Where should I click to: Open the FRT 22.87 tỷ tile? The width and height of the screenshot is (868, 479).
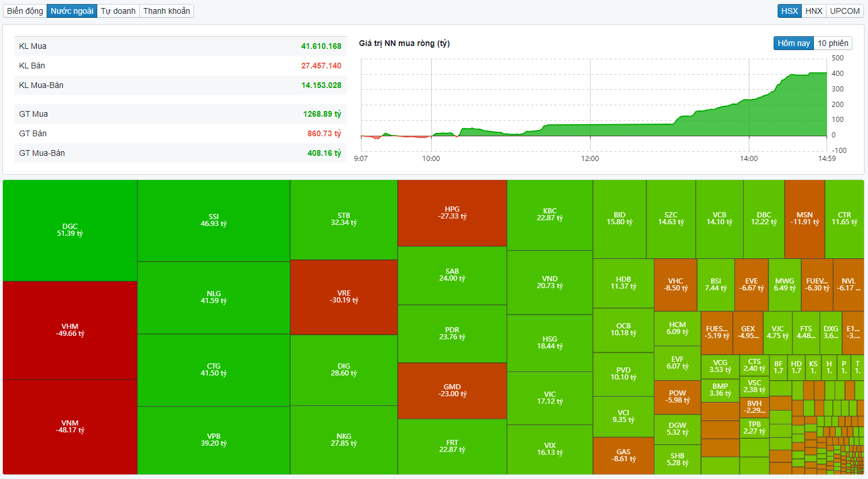(452, 446)
